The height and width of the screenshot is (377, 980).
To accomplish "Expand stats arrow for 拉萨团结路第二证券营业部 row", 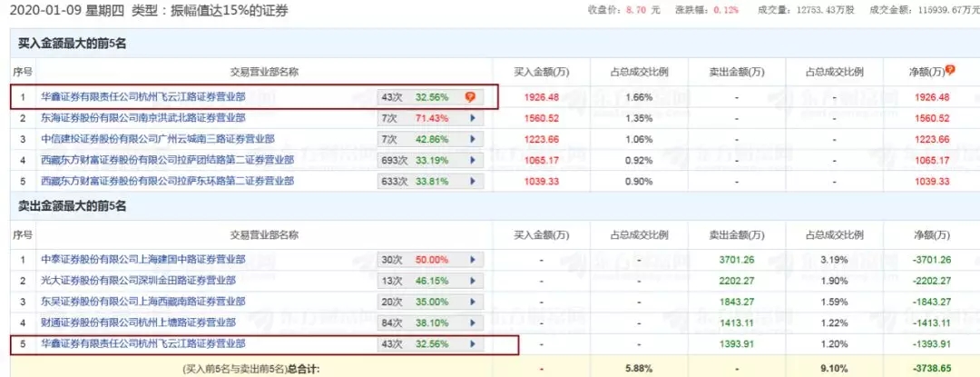I will pyautogui.click(x=473, y=160).
